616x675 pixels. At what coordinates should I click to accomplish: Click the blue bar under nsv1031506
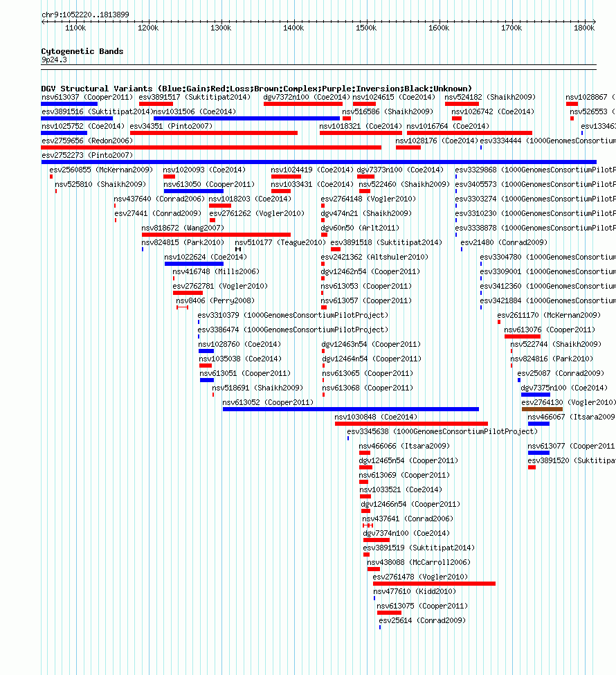tap(246, 118)
